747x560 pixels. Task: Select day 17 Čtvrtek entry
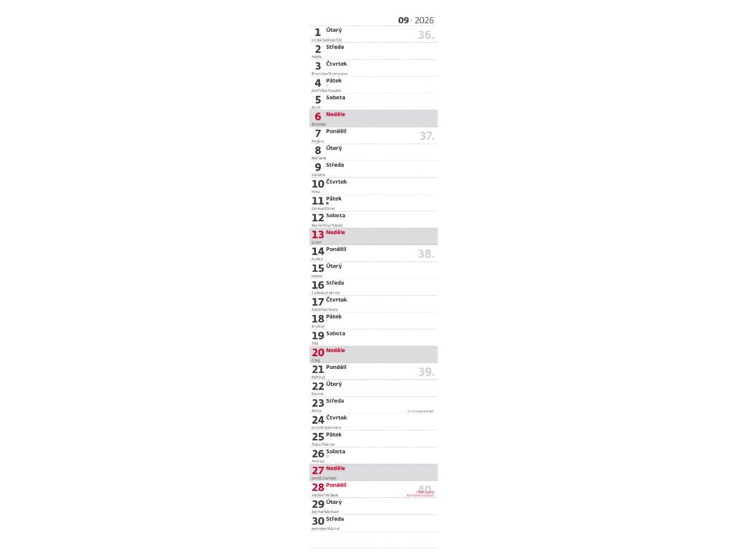point(373,303)
